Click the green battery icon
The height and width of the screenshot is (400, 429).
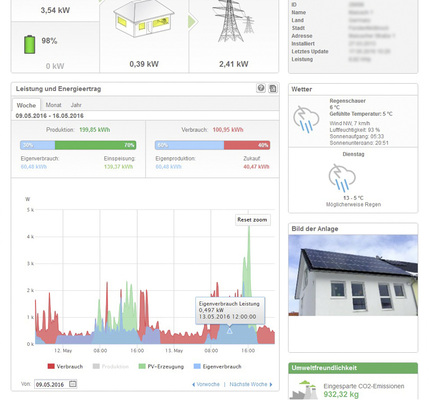29,45
